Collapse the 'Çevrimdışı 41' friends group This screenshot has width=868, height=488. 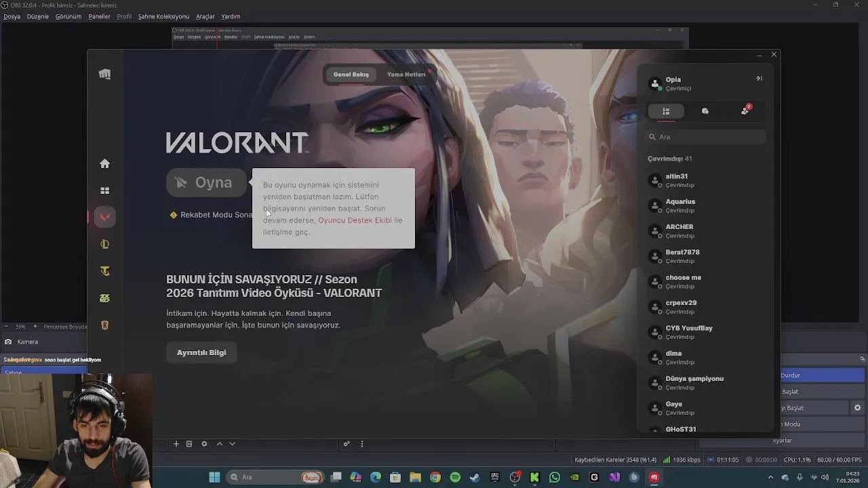click(x=669, y=159)
